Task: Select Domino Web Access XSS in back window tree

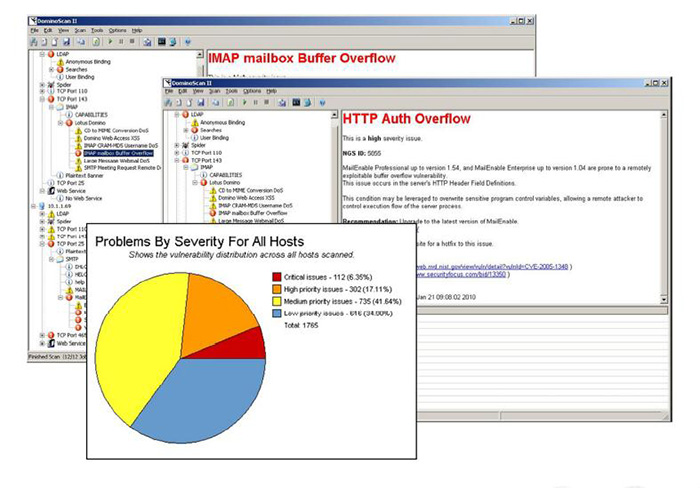Action: [112, 138]
